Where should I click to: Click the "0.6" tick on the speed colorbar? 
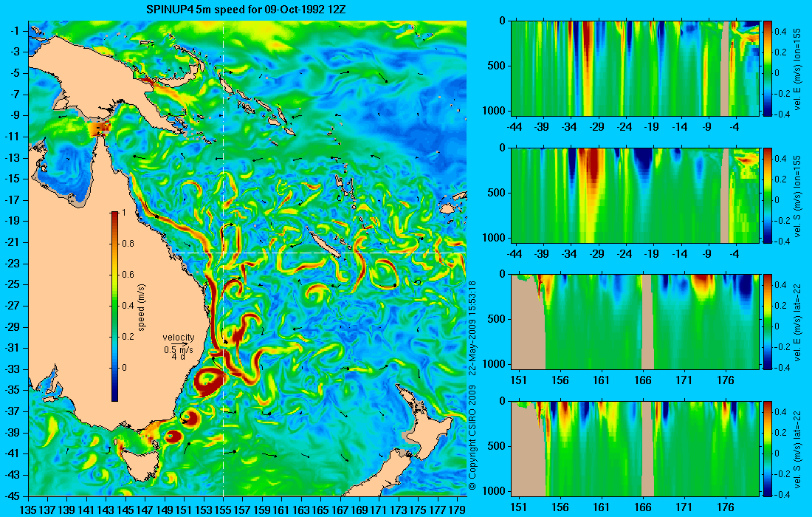point(128,275)
